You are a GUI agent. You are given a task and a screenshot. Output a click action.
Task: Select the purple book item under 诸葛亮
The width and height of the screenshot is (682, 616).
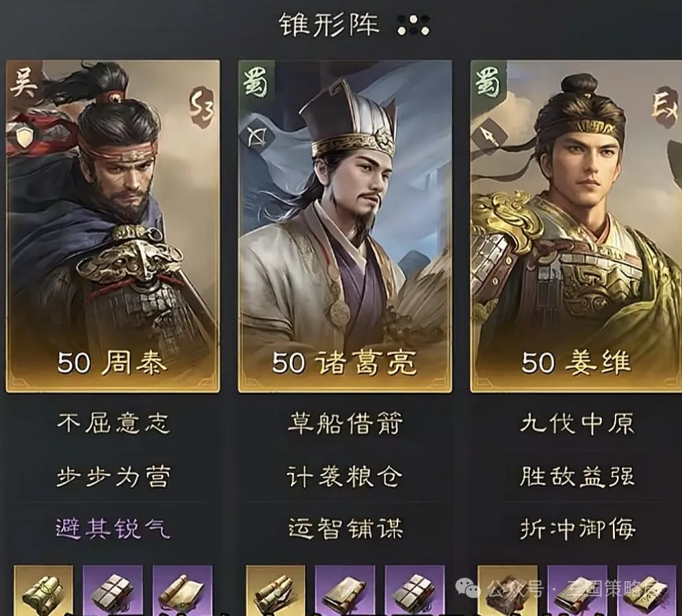(345, 590)
